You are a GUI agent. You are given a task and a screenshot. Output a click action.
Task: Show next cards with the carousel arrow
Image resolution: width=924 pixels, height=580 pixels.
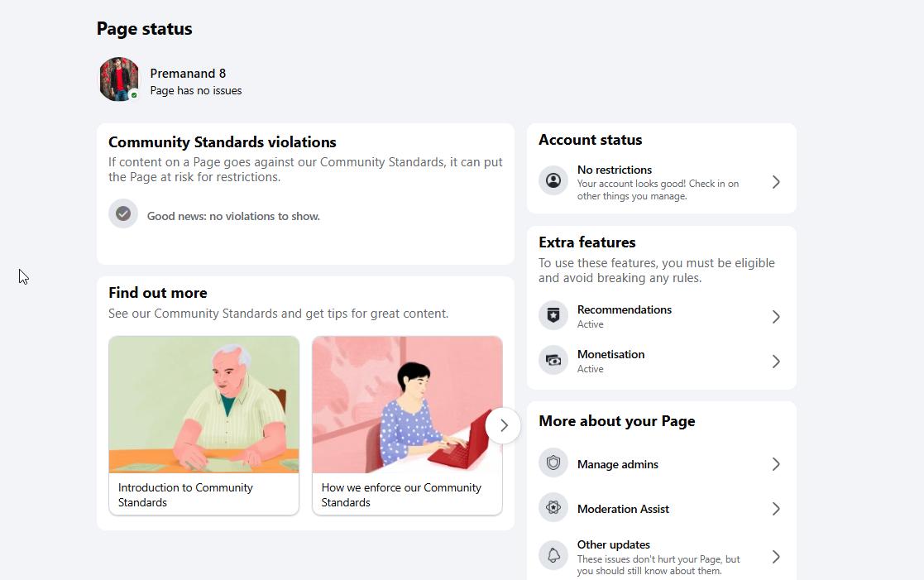(x=503, y=425)
